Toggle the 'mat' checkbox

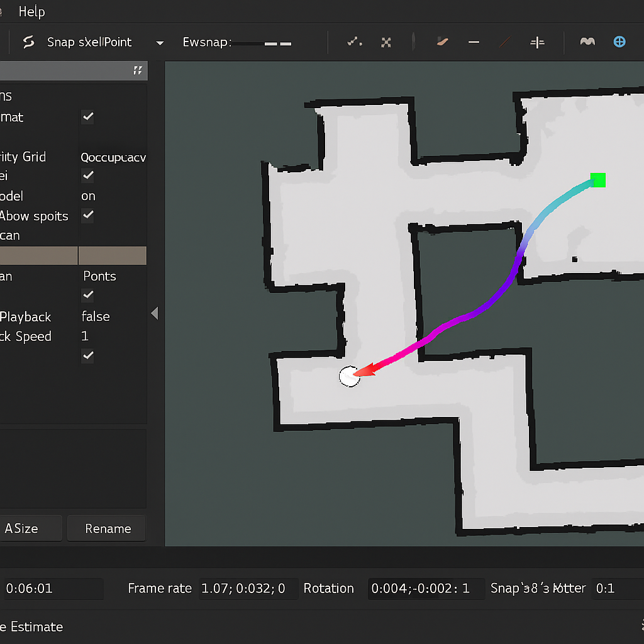(87, 117)
